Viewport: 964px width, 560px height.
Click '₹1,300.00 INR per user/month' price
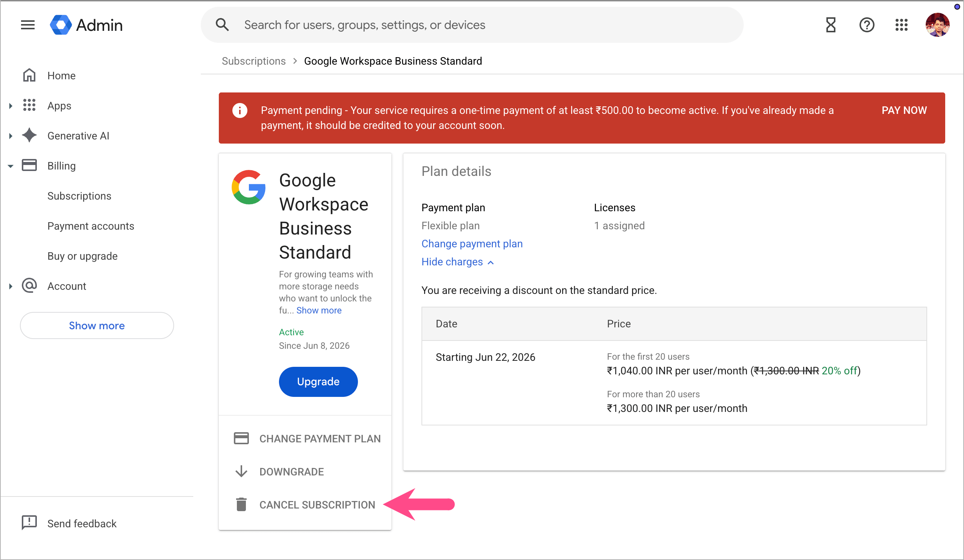(677, 409)
